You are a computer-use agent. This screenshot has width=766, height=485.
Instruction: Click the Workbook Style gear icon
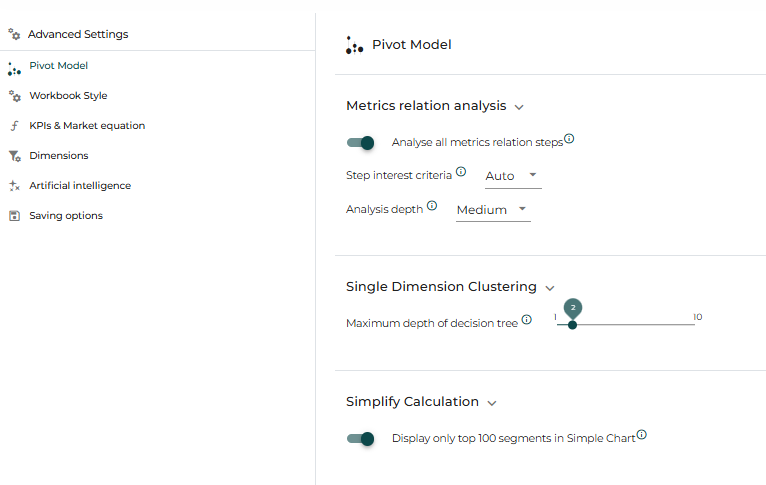[x=15, y=96]
